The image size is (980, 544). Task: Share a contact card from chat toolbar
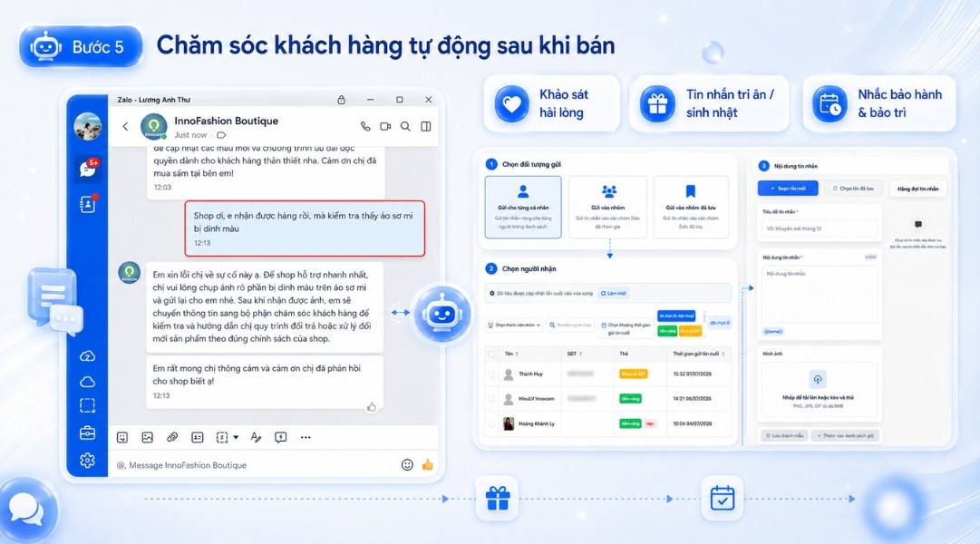coord(198,437)
